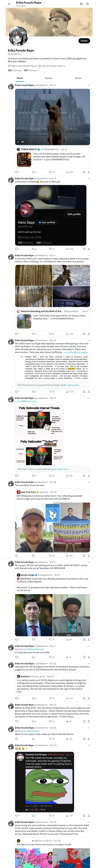Viewport: 98px width, 868px height.
Task: Open the 370 Followers list
Action: pos(30,70)
